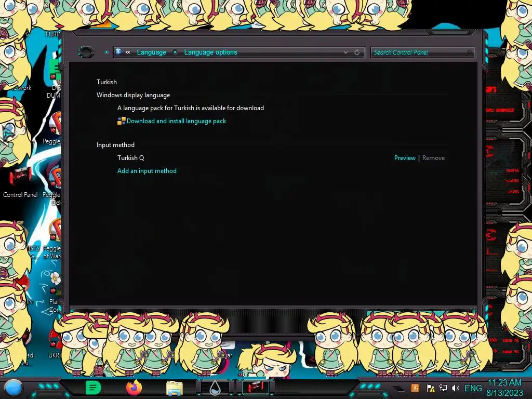Image resolution: width=532 pixels, height=399 pixels.
Task: Focus the Search Control Panel field
Action: click(x=422, y=52)
